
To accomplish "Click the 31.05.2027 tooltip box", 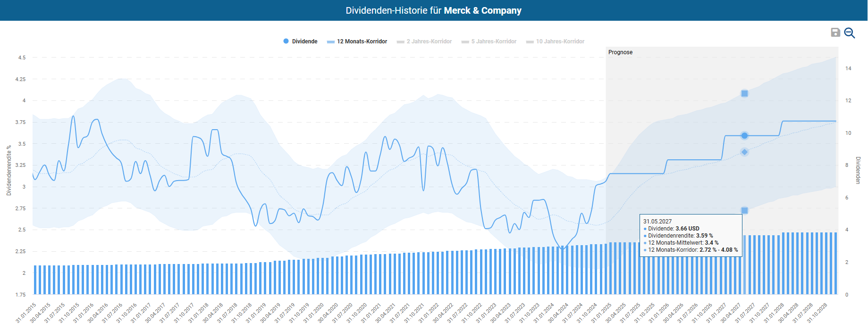I will coord(691,235).
